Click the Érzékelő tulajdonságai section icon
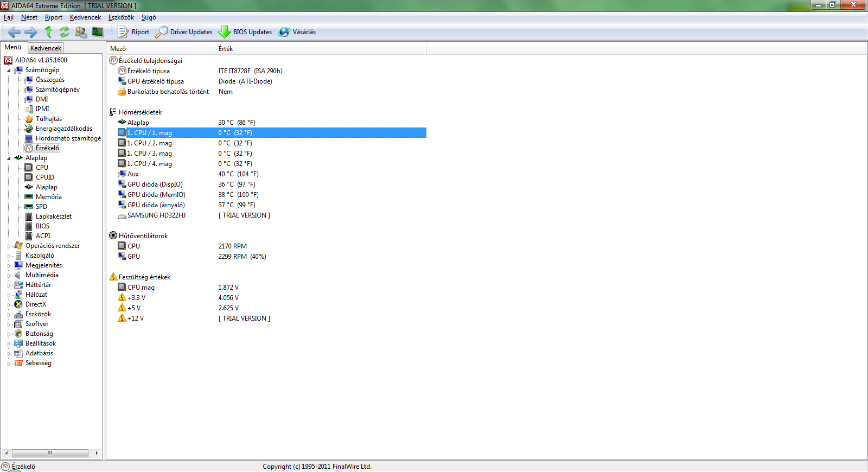This screenshot has height=472, width=868. click(x=113, y=60)
